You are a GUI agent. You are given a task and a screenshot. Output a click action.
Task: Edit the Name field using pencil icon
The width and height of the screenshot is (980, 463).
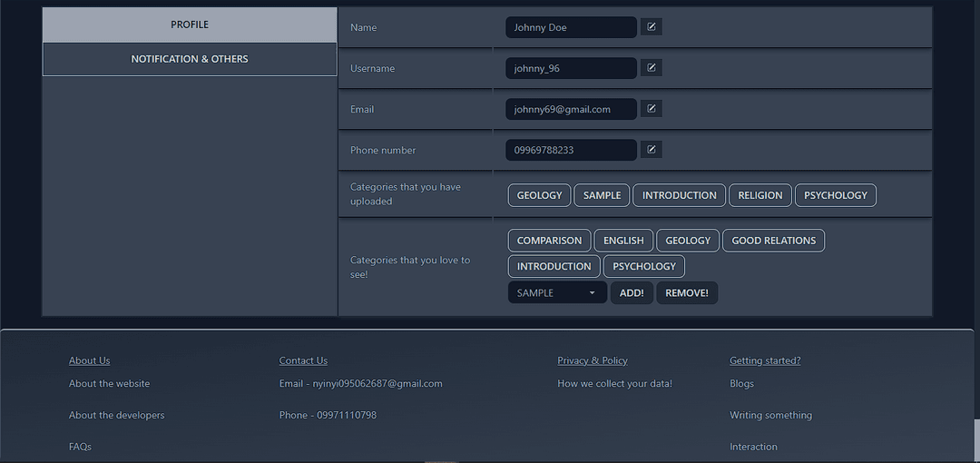click(x=652, y=27)
